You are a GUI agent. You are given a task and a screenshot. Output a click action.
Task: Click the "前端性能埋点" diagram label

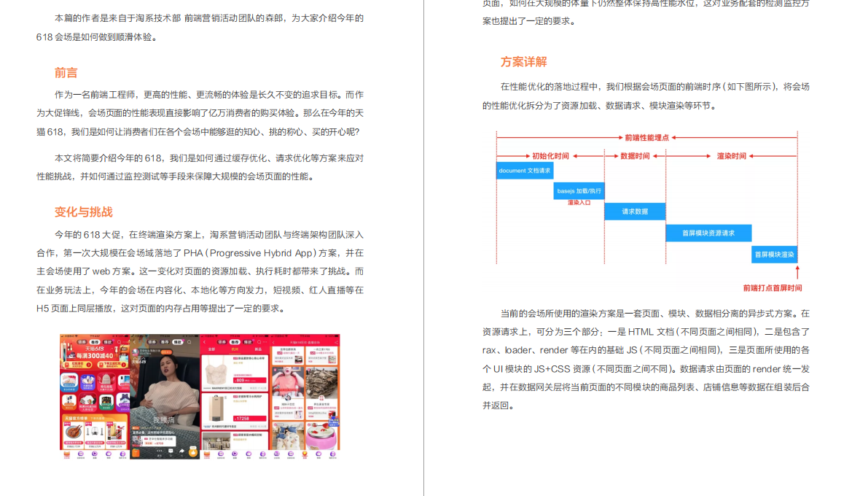coord(646,137)
